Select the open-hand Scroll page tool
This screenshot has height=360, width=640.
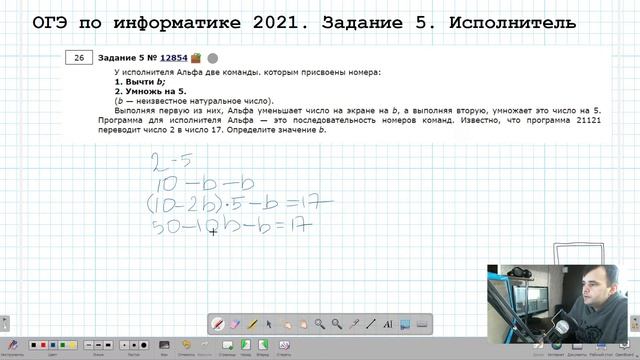pyautogui.click(x=303, y=324)
